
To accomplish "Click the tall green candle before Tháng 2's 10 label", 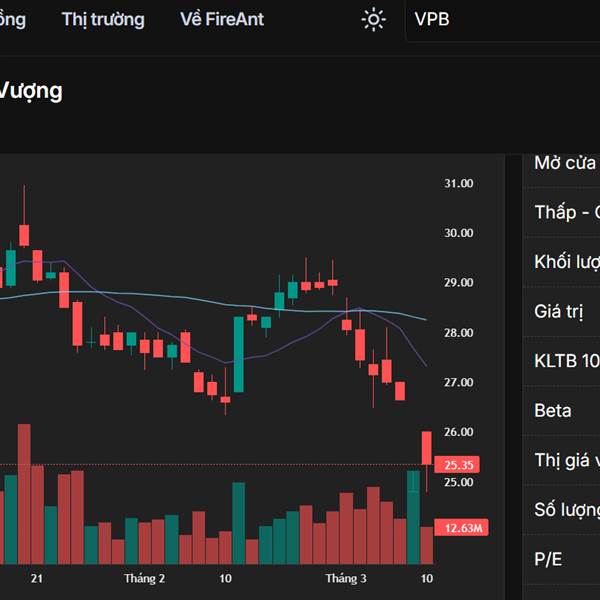I will click(x=239, y=354).
